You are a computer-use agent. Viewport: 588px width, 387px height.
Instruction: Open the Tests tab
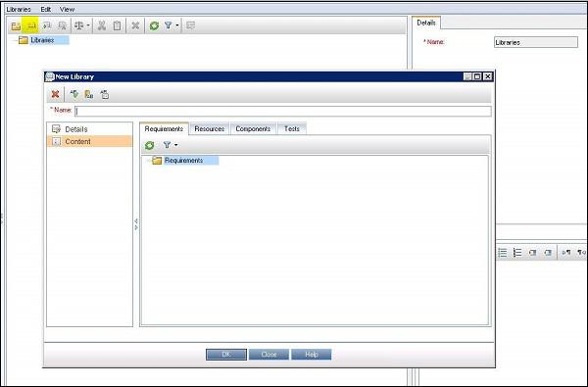[292, 128]
